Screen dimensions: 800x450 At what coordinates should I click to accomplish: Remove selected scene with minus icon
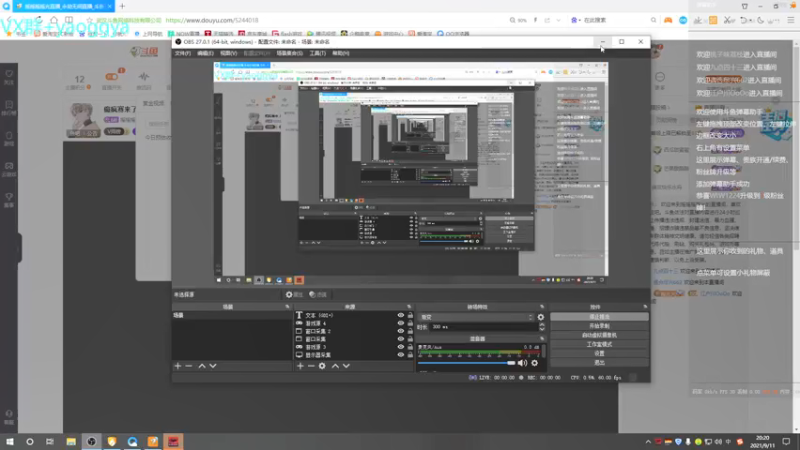tap(189, 366)
